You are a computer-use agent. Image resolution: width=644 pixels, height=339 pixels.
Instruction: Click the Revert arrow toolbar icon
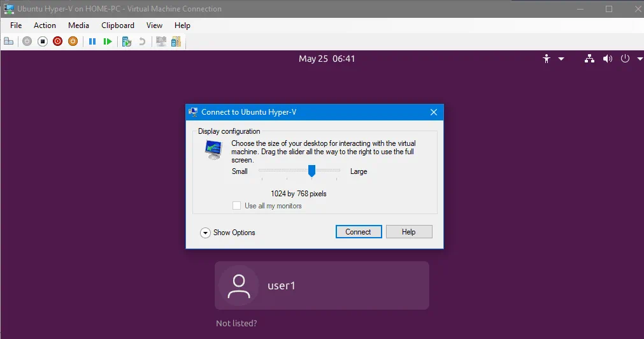click(x=142, y=41)
